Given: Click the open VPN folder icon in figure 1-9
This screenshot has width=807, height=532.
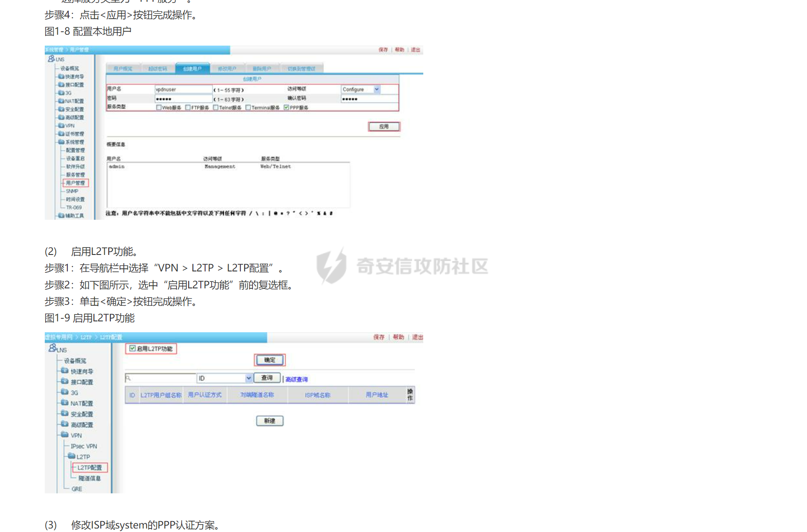Looking at the screenshot, I should [x=65, y=435].
